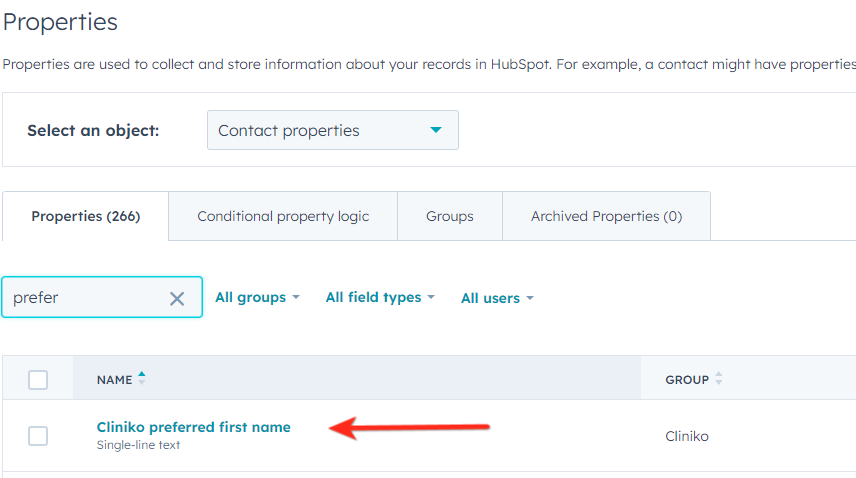Open the Cliniko preferred first name property
The width and height of the screenshot is (856, 478).
pos(193,427)
